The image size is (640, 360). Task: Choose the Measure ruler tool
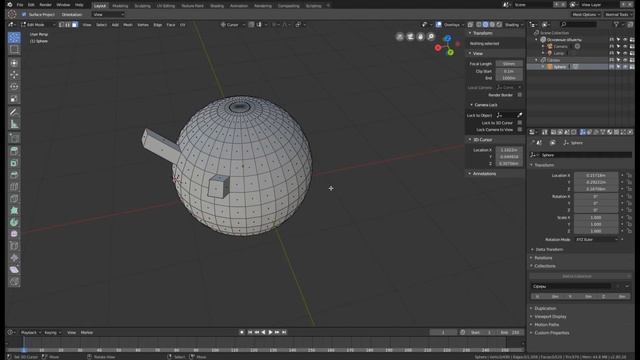14,124
